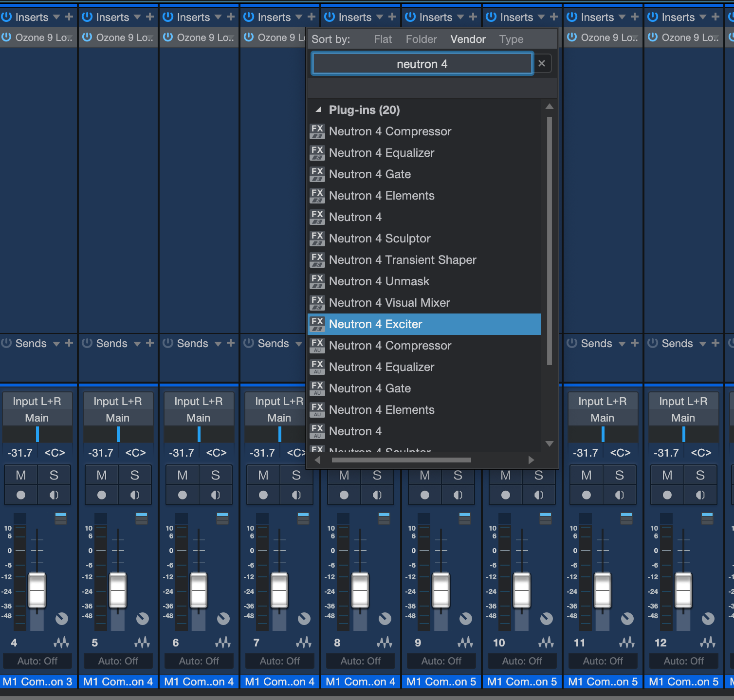The width and height of the screenshot is (734, 700).
Task: Enable monitor on channel 5
Action: tap(135, 495)
